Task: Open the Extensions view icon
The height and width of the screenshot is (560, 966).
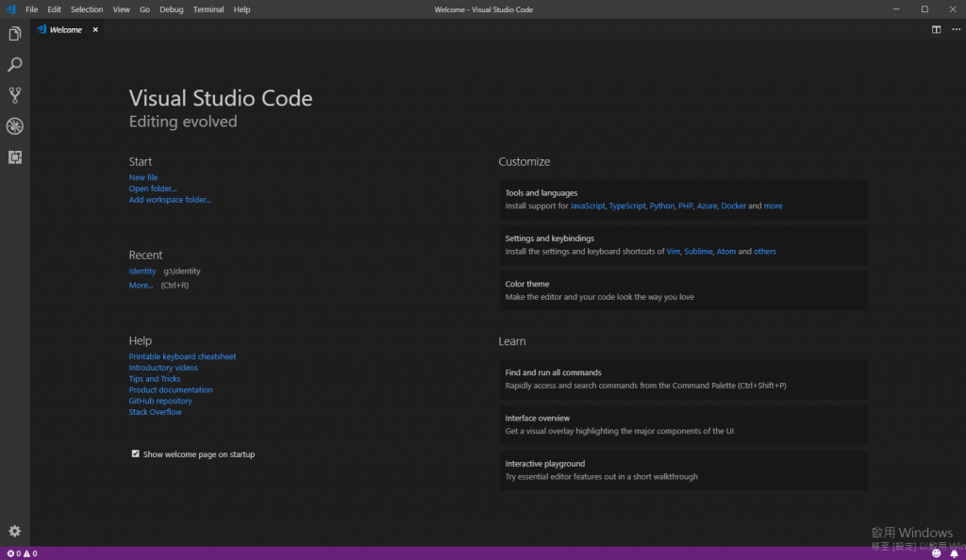Action: pos(15,157)
